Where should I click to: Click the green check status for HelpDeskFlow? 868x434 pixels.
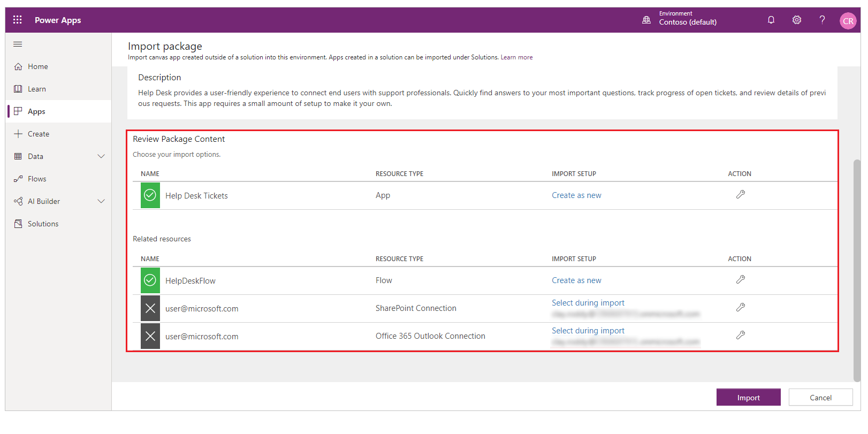tap(150, 280)
